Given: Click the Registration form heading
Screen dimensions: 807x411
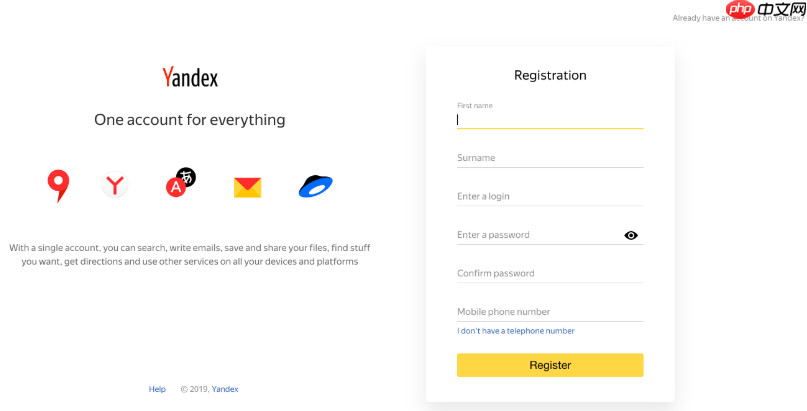Looking at the screenshot, I should [x=550, y=75].
